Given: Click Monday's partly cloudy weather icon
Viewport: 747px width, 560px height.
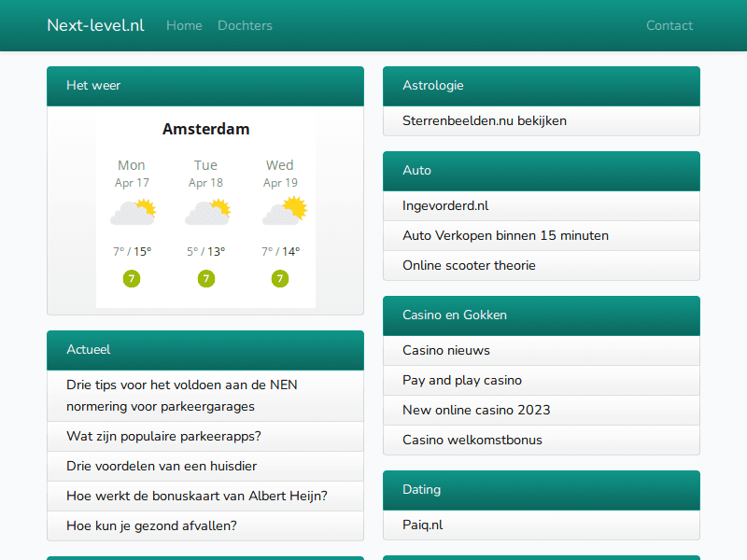Looking at the screenshot, I should 133,212.
